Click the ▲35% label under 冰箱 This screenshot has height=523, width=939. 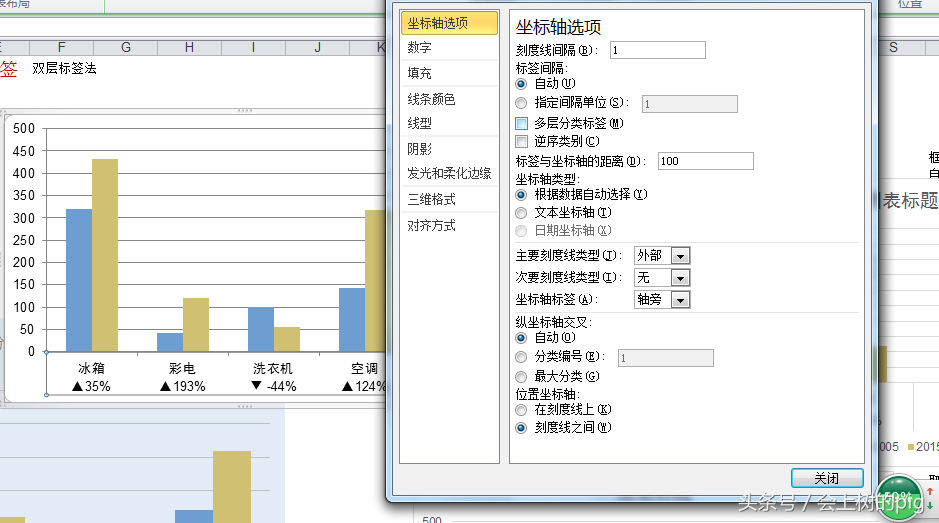tap(91, 386)
